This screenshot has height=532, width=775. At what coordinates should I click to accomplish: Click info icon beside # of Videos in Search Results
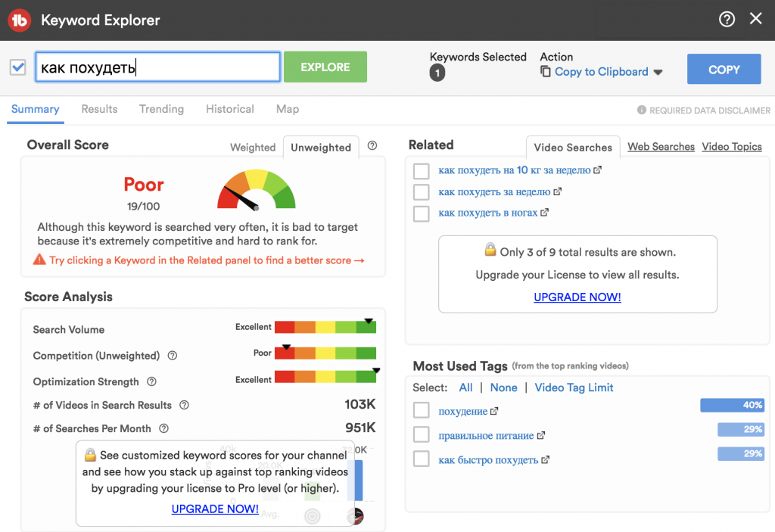pos(184,405)
